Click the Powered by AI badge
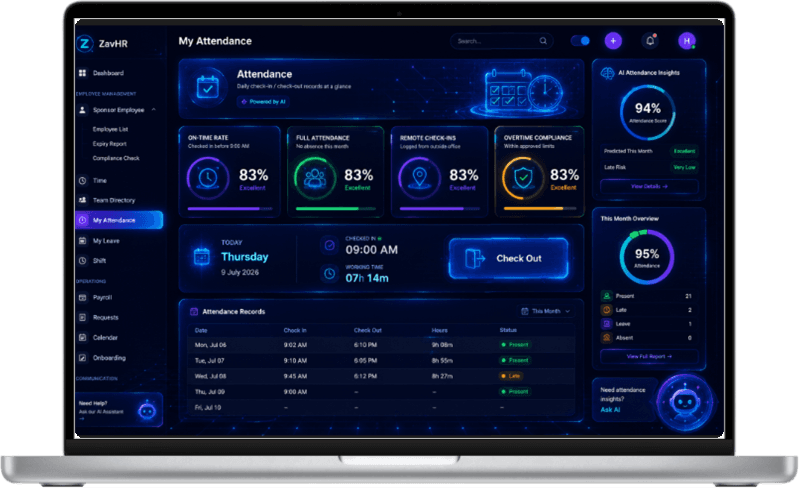 [263, 101]
